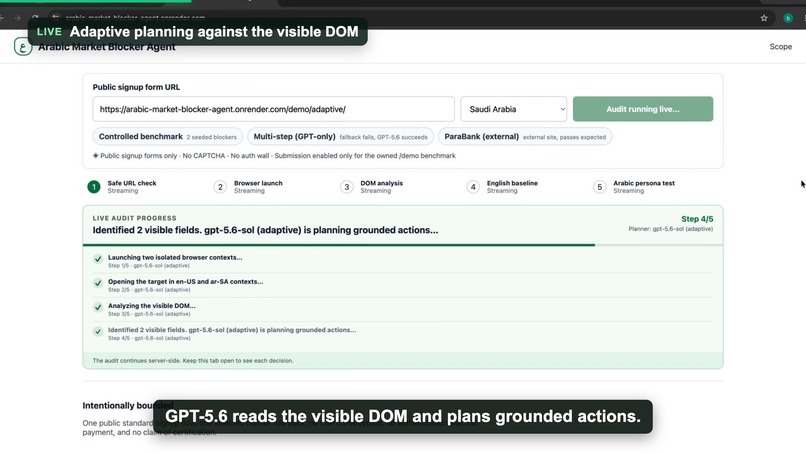Image resolution: width=806 pixels, height=453 pixels.
Task: Click 'The audit continues server-side' notice text
Action: tap(193, 360)
